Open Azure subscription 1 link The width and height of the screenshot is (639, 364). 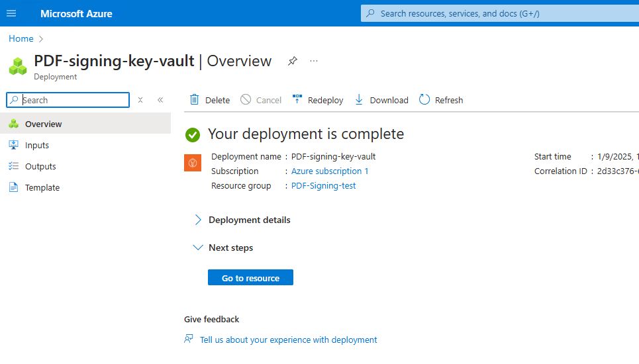tap(330, 171)
